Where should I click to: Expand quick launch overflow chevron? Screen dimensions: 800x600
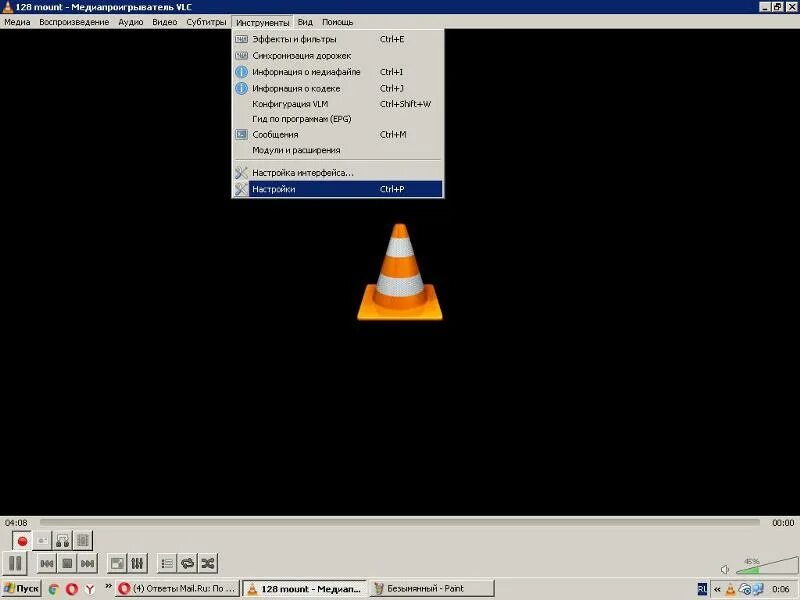pyautogui.click(x=108, y=586)
